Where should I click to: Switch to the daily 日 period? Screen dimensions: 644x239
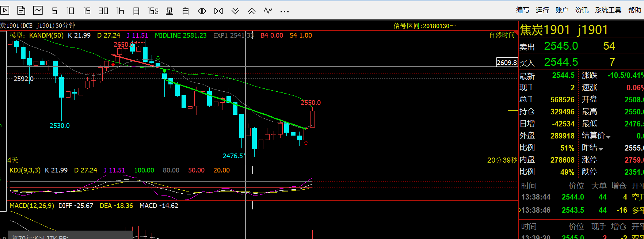(x=136, y=11)
